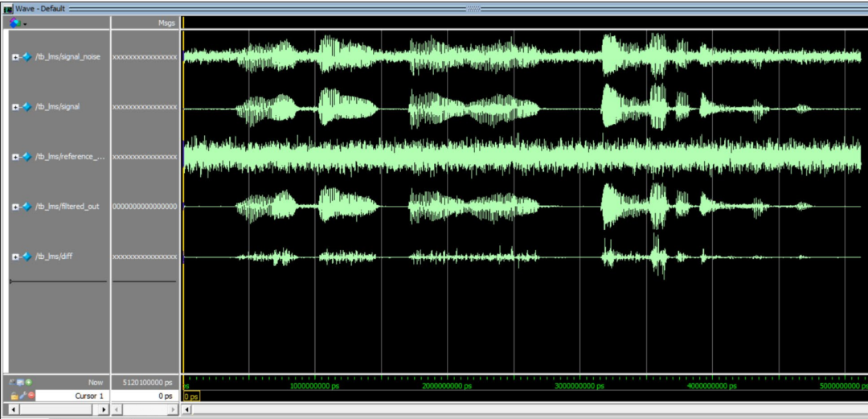Click left arrow of waveform pane scrollbar
Viewport: 868px width, 419px height.
[187, 410]
